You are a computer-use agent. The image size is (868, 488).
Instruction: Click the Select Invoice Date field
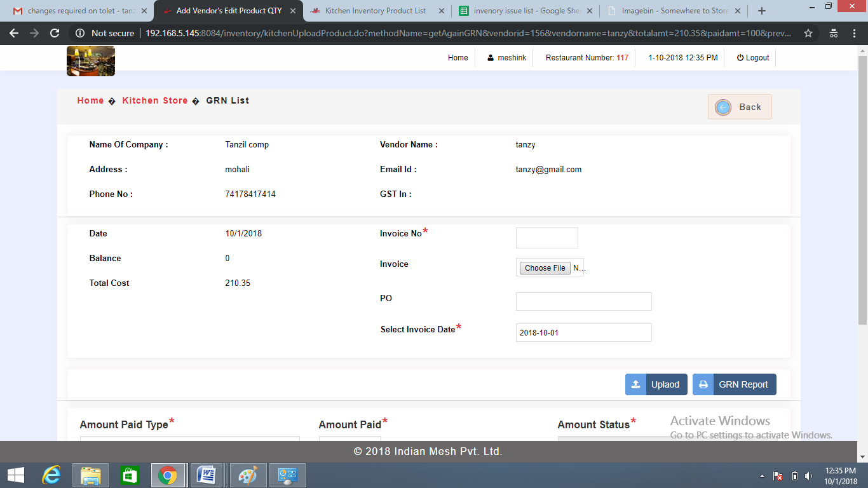[584, 332]
